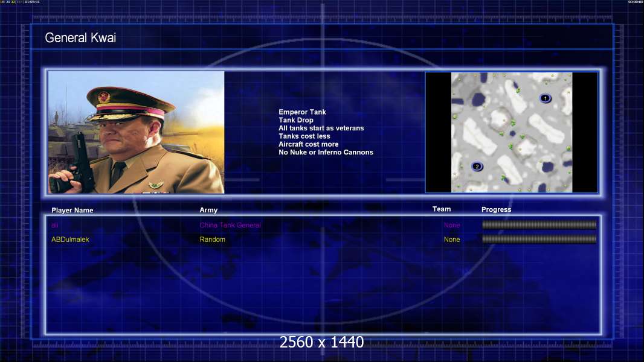The height and width of the screenshot is (362, 644).
Task: Select the Emperor Tank text line
Action: [302, 112]
